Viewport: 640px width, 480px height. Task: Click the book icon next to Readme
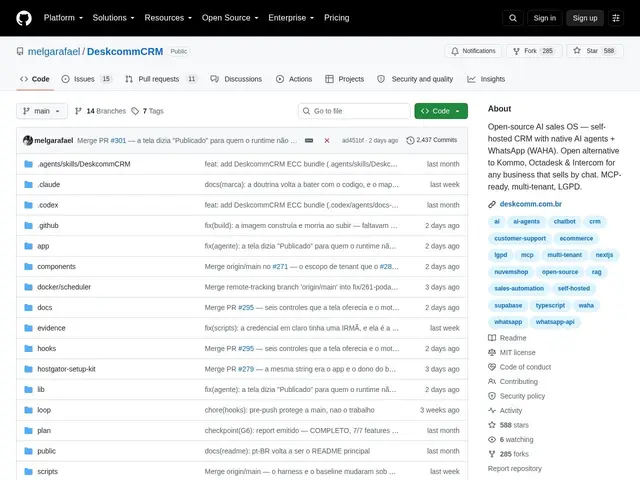point(492,338)
